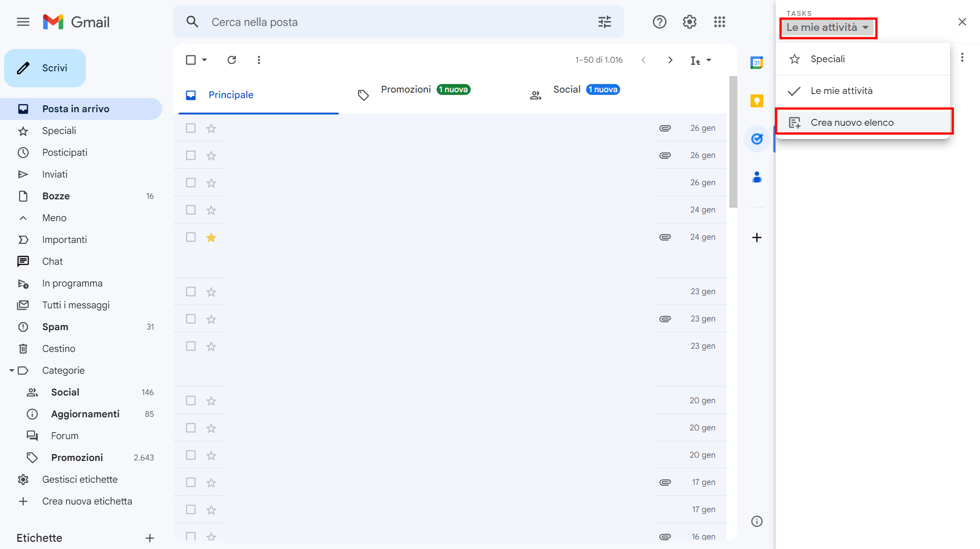Image resolution: width=980 pixels, height=549 pixels.
Task: Open the Google Keep side panel
Action: (x=756, y=100)
